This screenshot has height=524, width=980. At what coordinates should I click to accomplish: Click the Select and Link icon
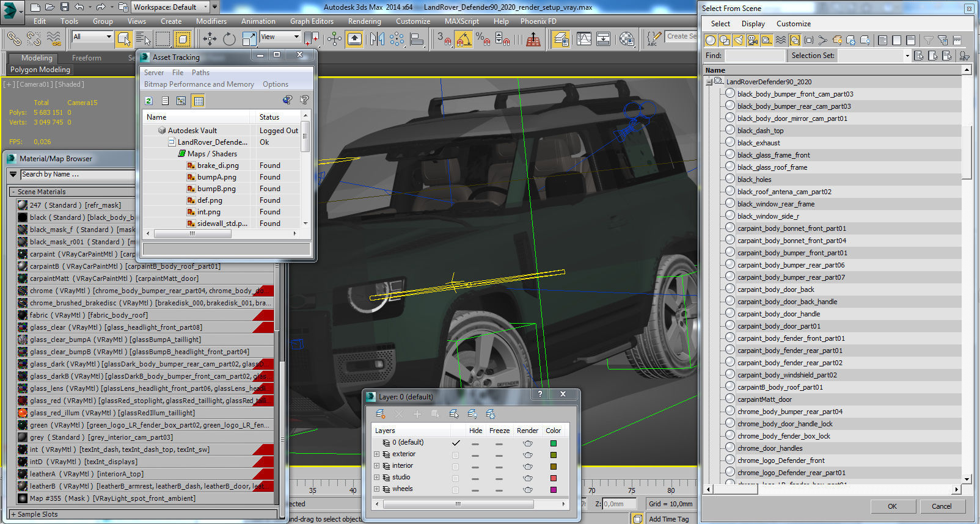point(14,39)
